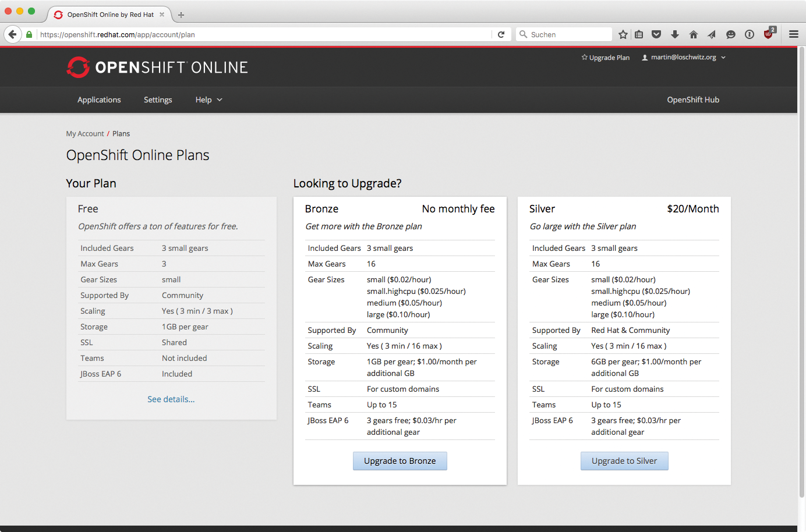Click the user silhouette icon beside the email
806x532 pixels.
pos(644,57)
